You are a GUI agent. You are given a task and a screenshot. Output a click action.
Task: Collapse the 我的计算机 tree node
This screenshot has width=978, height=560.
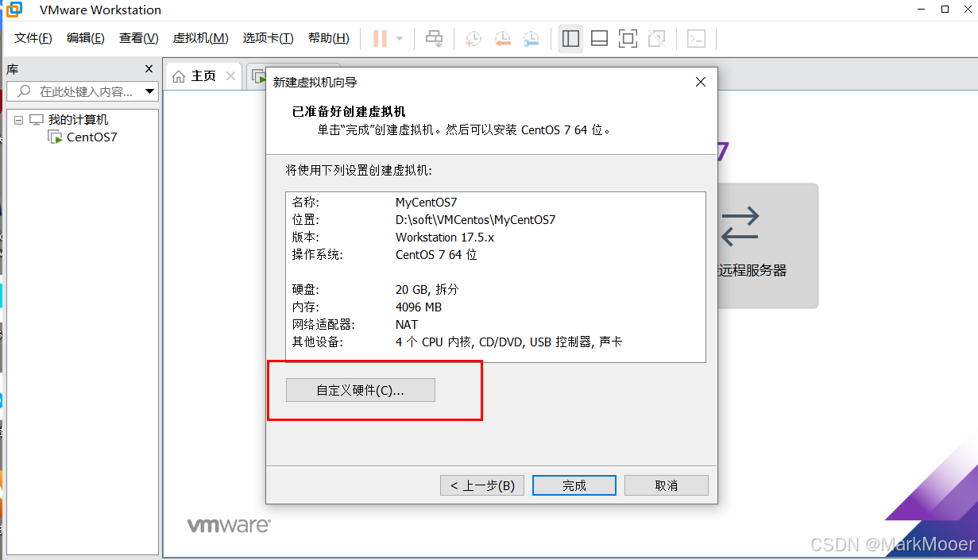18,120
